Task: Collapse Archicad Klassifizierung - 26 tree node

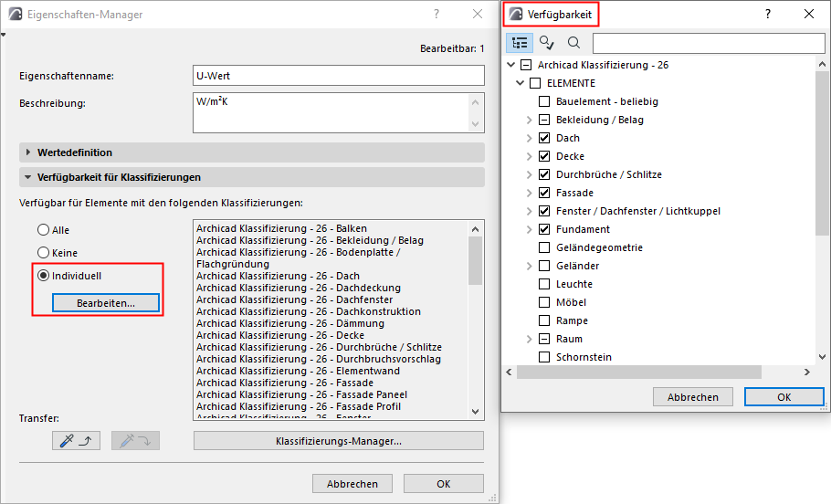Action: [x=510, y=65]
